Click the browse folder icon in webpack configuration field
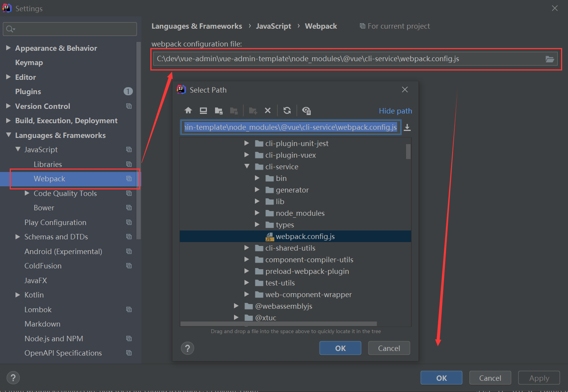 (550, 59)
